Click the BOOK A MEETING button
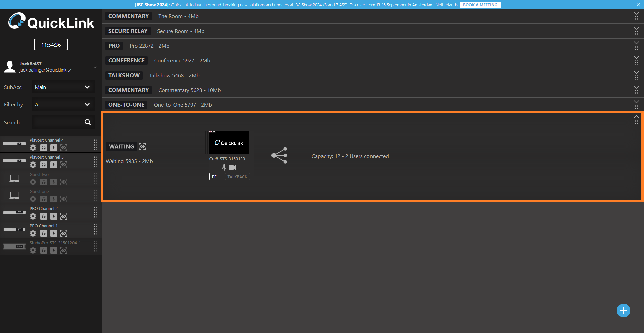This screenshot has width=644, height=333. pyautogui.click(x=480, y=5)
